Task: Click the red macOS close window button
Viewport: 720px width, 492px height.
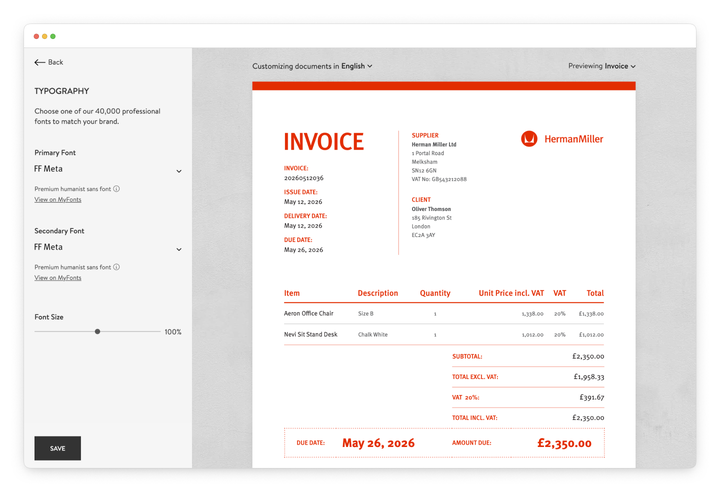Action: point(36,36)
